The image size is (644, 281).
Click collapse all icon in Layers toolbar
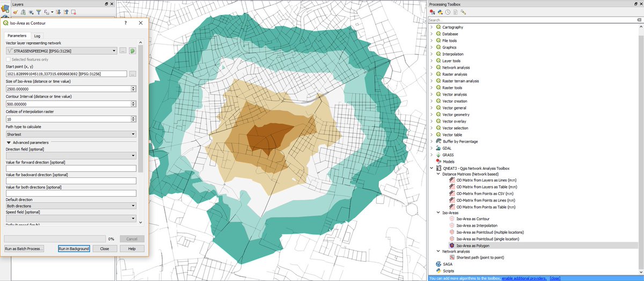pos(66,12)
